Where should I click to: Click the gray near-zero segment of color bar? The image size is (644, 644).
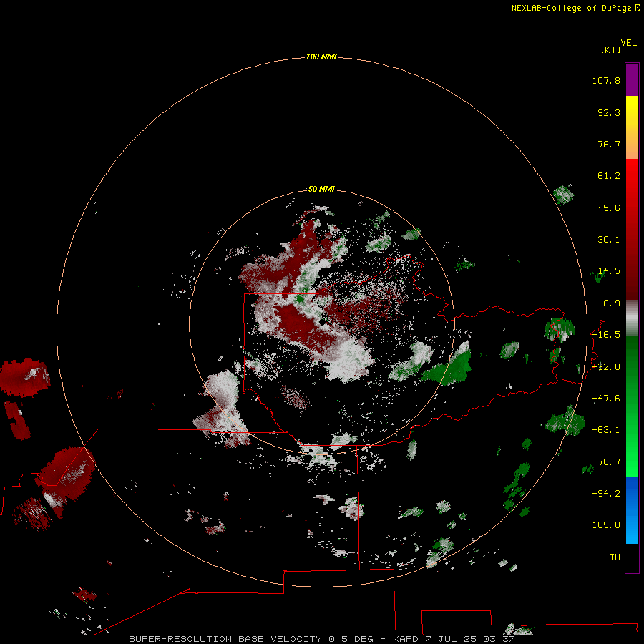(x=632, y=318)
